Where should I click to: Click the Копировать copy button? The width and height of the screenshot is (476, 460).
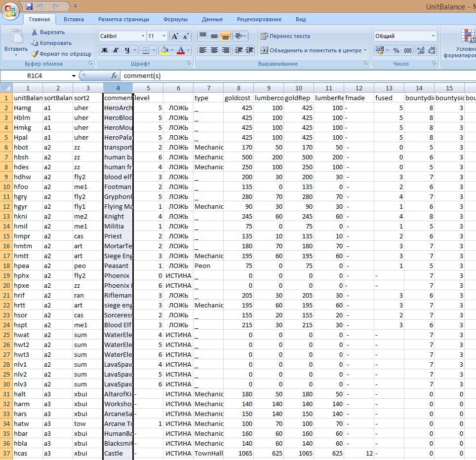(x=51, y=43)
